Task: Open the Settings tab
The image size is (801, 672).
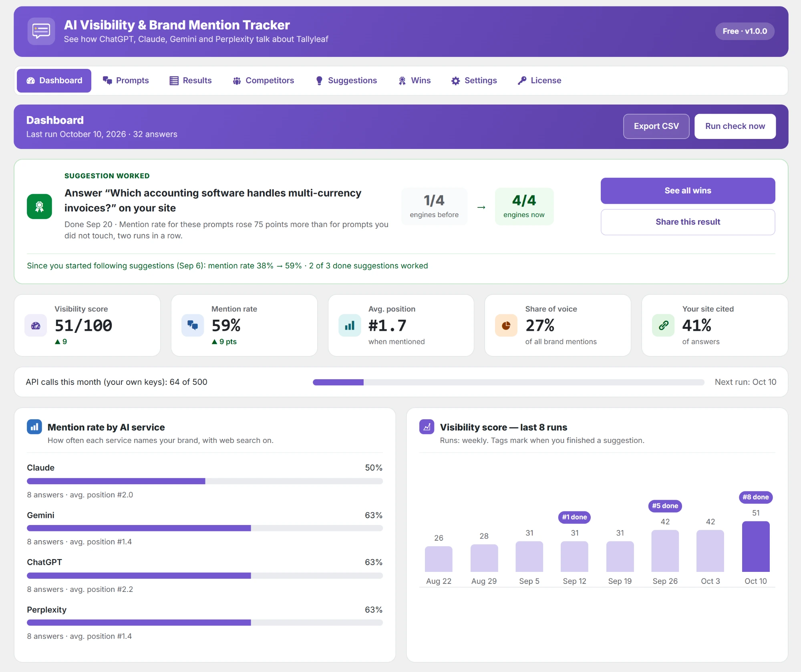Action: [474, 80]
